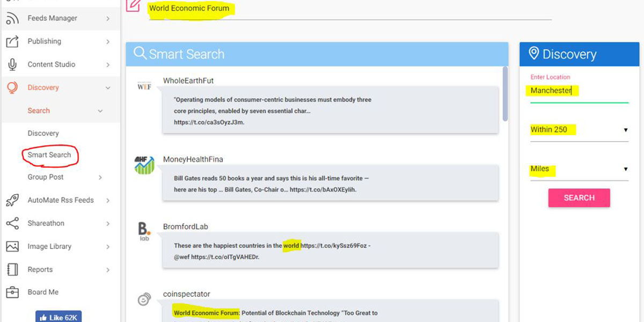
Task: Click the Enter Location field with Manchester
Action: (x=579, y=91)
